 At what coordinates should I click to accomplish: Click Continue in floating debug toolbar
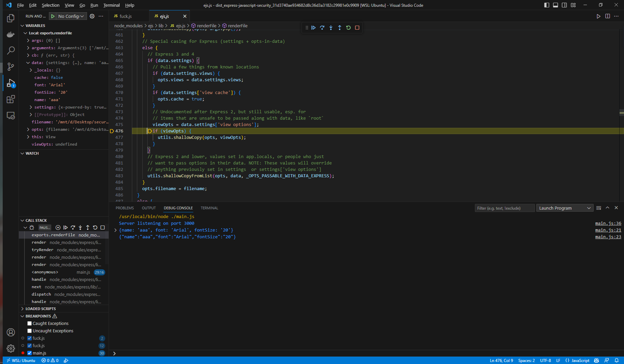(313, 28)
